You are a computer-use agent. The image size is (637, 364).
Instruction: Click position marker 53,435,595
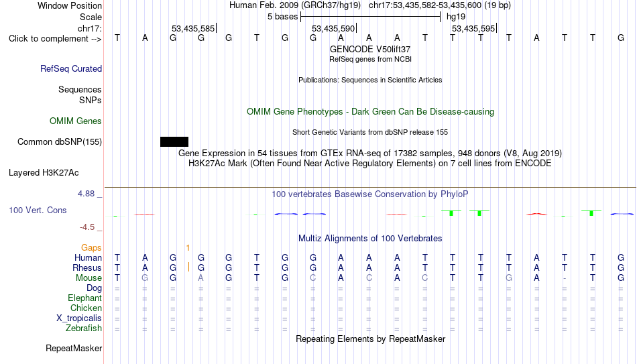[x=473, y=28]
